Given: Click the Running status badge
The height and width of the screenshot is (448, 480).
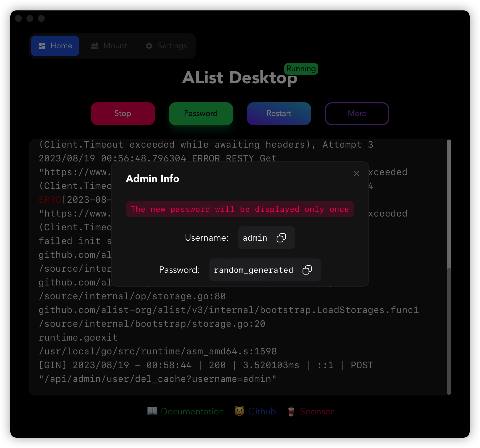Looking at the screenshot, I should [x=301, y=69].
